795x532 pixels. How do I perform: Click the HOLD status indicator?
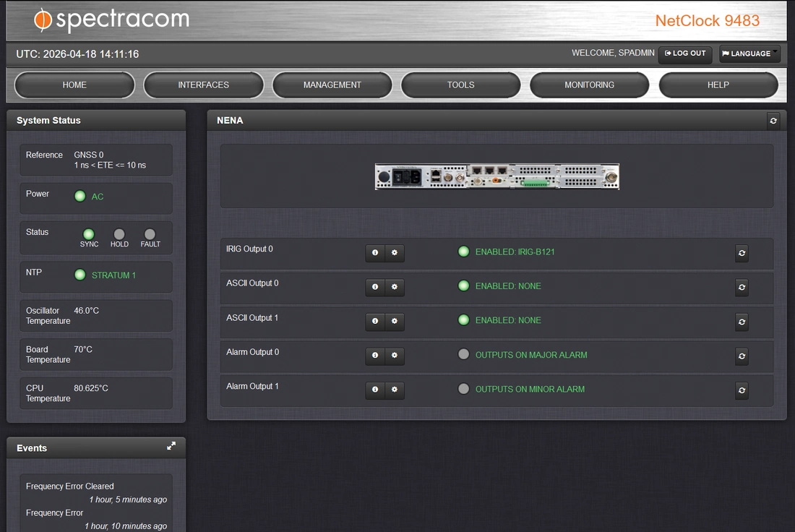pyautogui.click(x=119, y=235)
